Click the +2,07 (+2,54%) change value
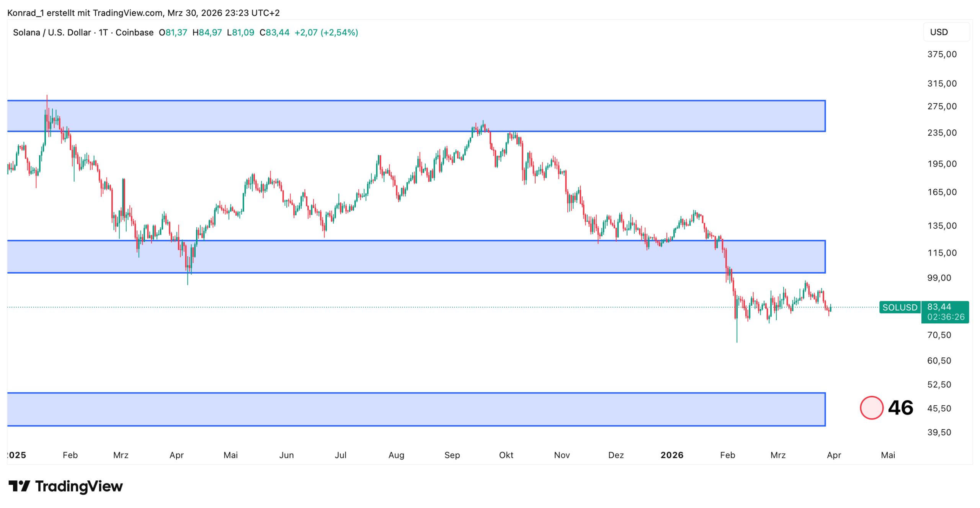The image size is (980, 508). (x=326, y=33)
